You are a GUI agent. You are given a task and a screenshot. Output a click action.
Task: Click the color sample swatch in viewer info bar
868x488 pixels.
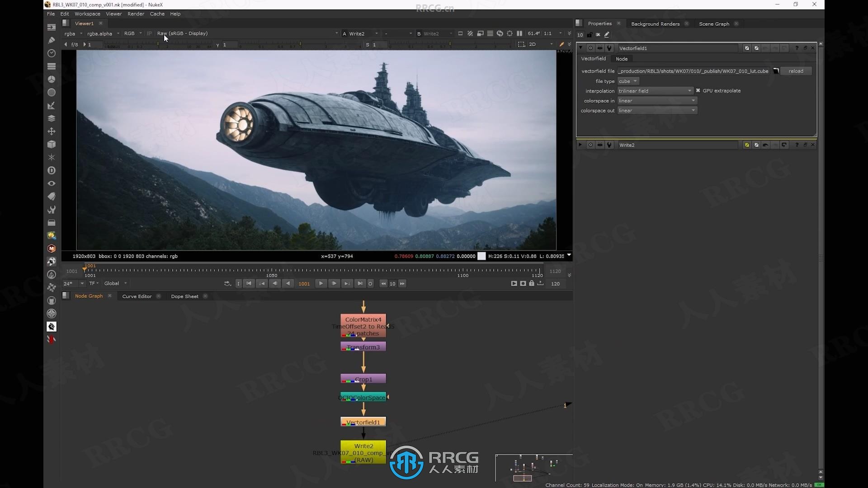(x=482, y=256)
